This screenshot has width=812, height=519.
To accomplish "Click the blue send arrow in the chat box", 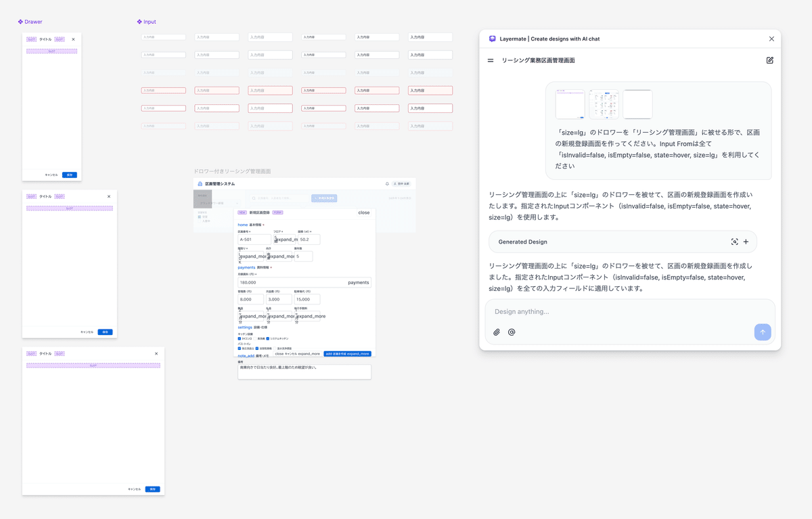I will click(x=763, y=332).
